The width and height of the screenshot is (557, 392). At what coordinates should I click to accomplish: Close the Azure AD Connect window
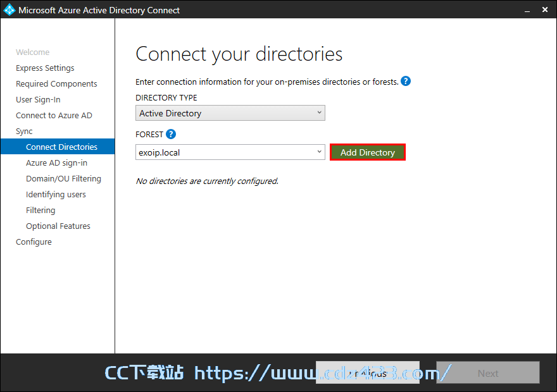[545, 9]
